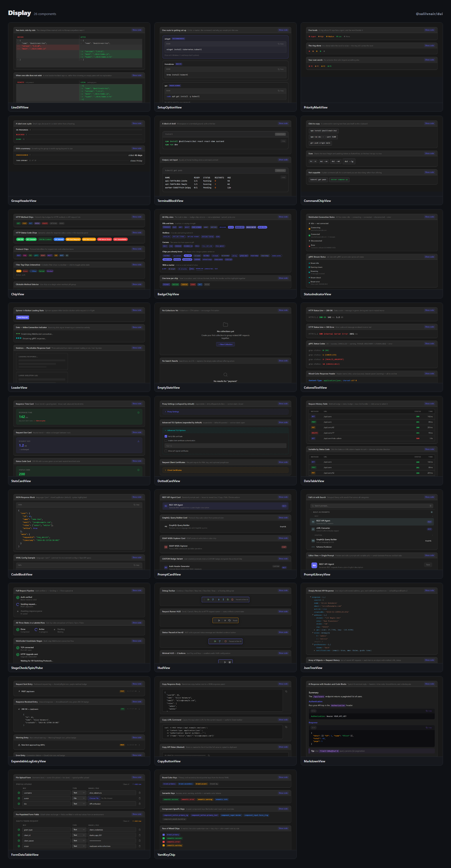451x868 pixels.
Task: Delete the scope row via trash icon
Action: 140,846
